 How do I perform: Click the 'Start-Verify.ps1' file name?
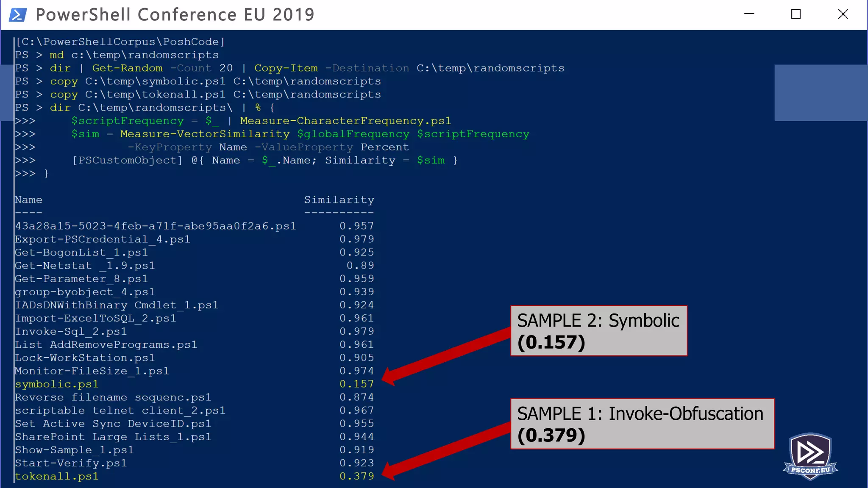[x=71, y=463]
